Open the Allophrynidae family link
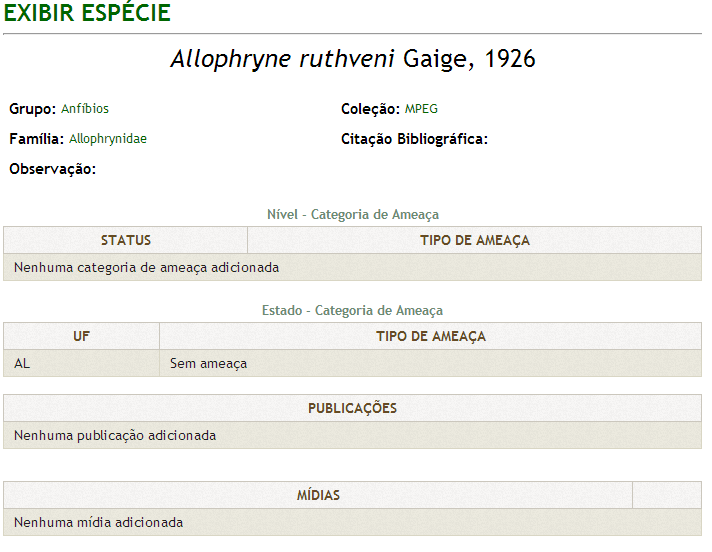 tap(108, 139)
